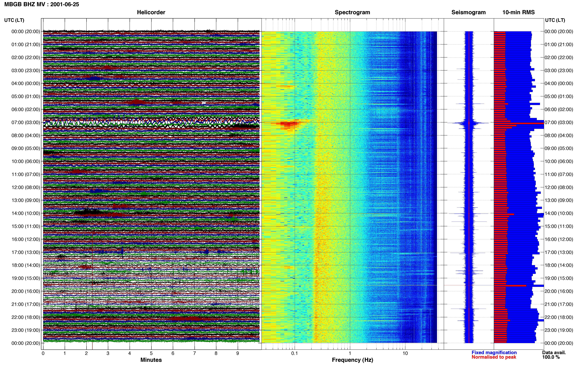Click the right UTC (LT) axis label

555,20
